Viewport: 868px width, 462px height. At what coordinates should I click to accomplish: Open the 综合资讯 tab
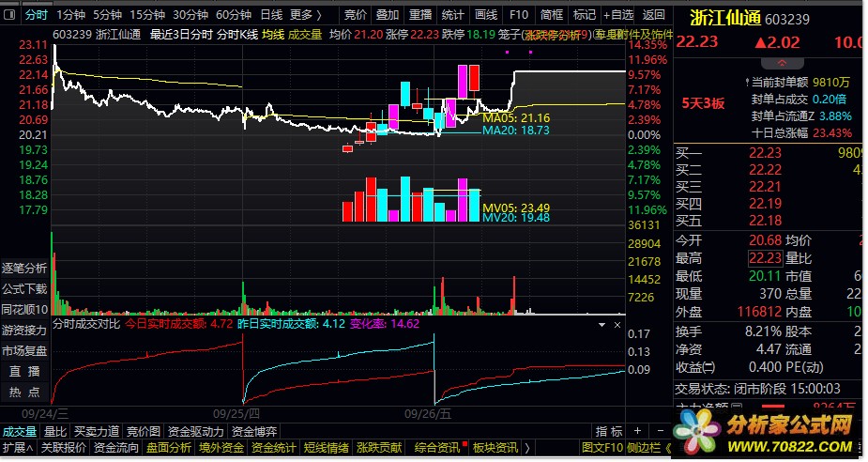(437, 448)
